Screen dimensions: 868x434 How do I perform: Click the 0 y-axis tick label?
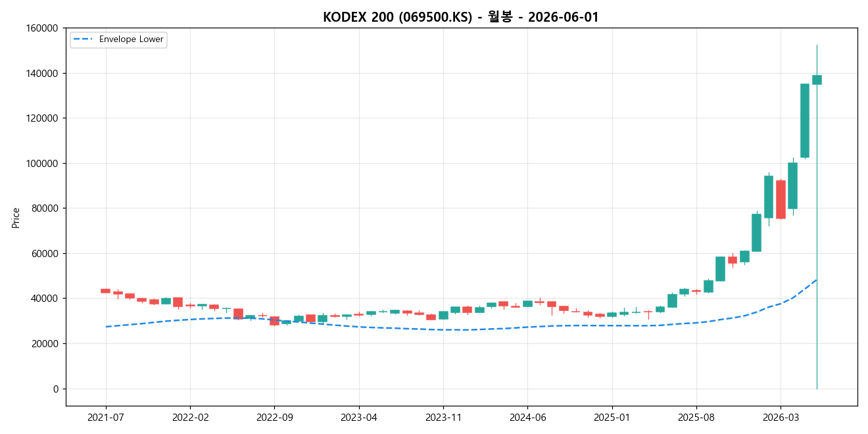click(x=57, y=389)
